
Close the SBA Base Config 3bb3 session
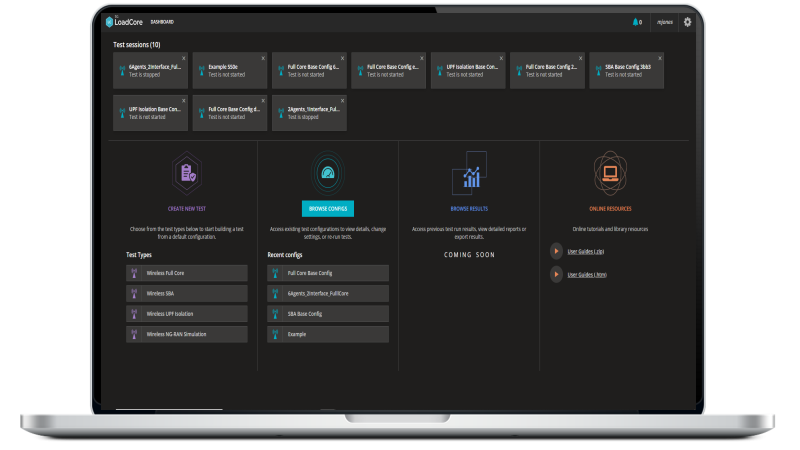(659, 59)
